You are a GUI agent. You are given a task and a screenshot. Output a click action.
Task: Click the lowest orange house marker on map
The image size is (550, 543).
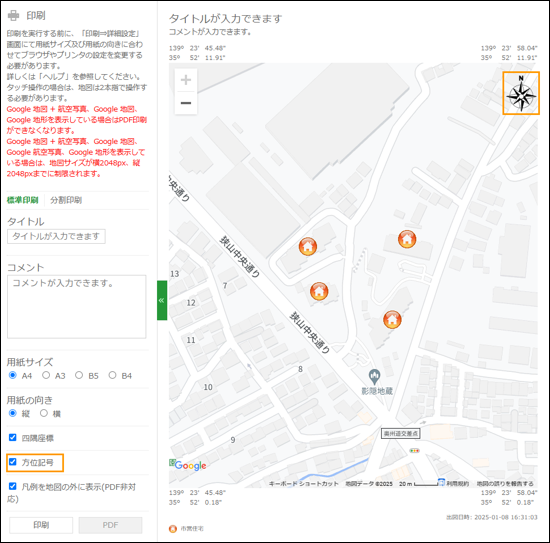tap(392, 319)
